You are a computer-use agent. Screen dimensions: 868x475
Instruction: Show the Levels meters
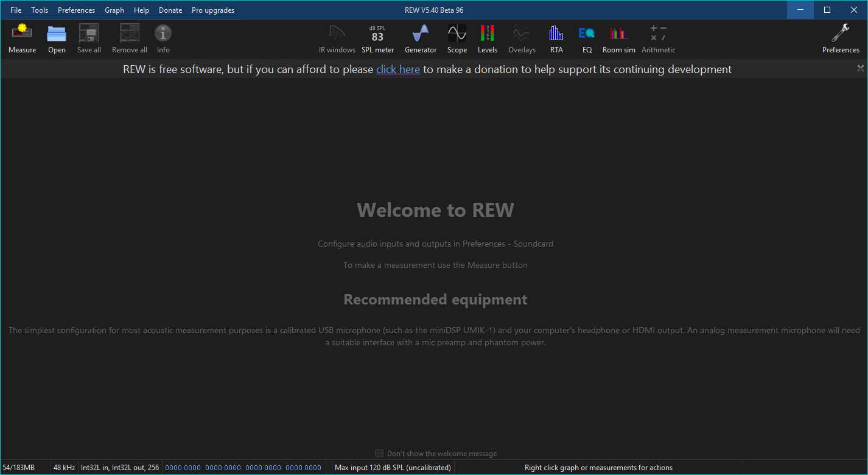(487, 39)
